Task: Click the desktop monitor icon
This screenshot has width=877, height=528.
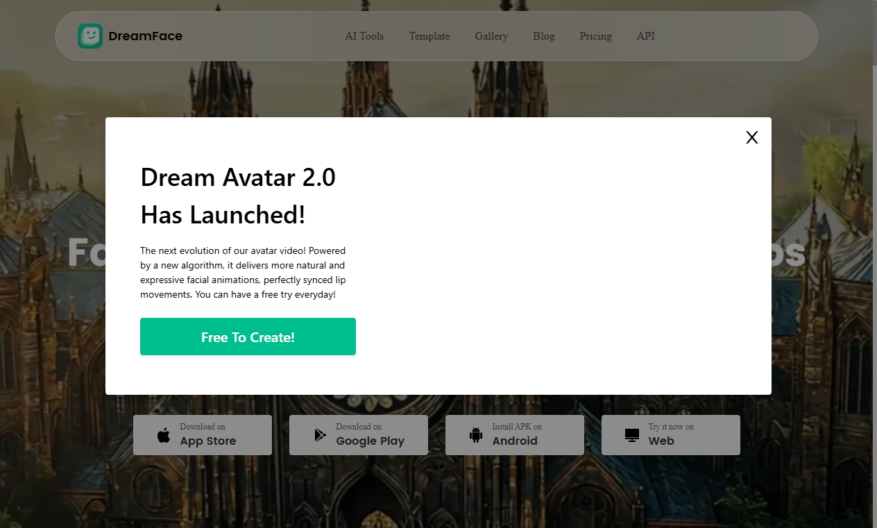Action: 632,435
